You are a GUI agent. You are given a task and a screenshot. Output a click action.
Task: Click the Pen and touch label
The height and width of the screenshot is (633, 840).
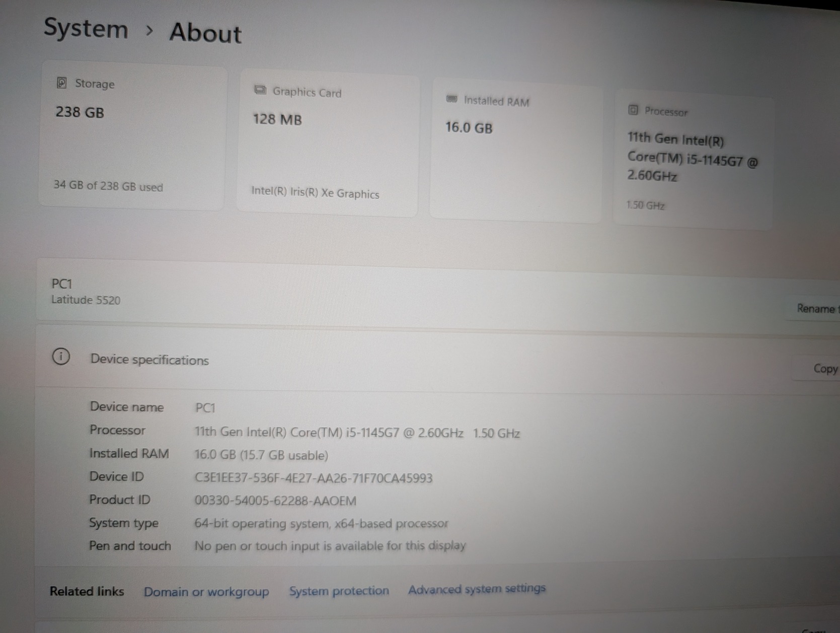coord(130,546)
